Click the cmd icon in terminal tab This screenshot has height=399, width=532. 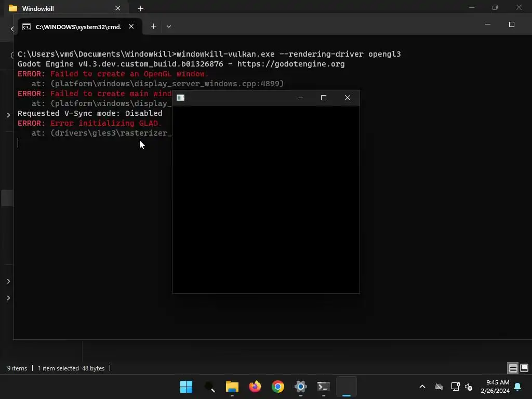[26, 27]
